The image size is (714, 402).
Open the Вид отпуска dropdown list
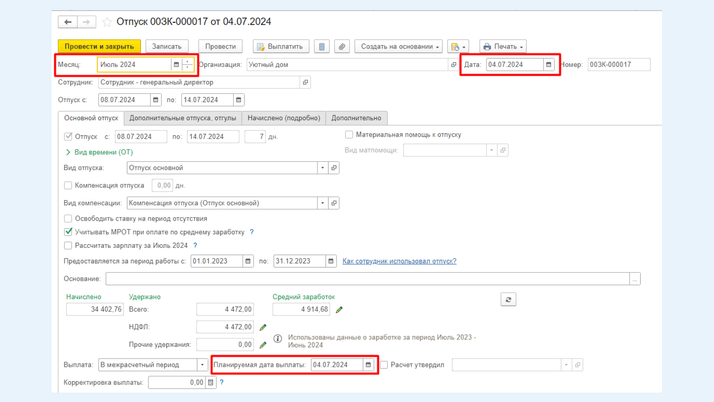tap(322, 168)
